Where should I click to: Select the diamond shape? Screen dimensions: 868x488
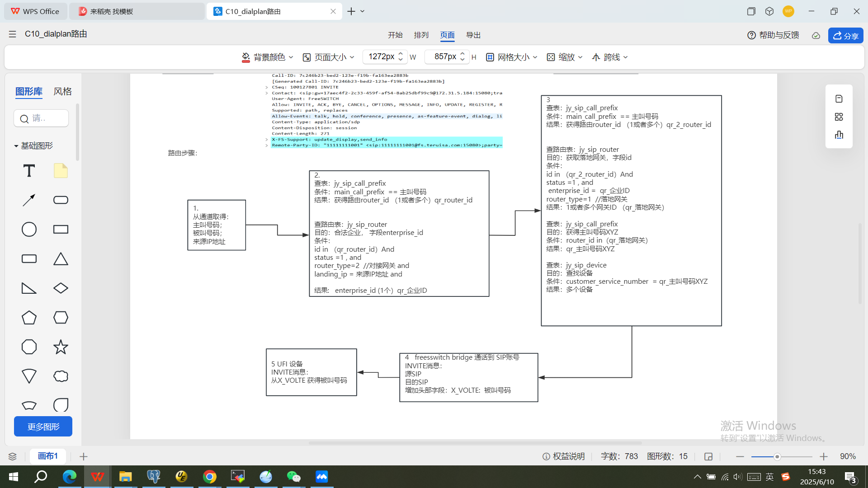pos(61,288)
